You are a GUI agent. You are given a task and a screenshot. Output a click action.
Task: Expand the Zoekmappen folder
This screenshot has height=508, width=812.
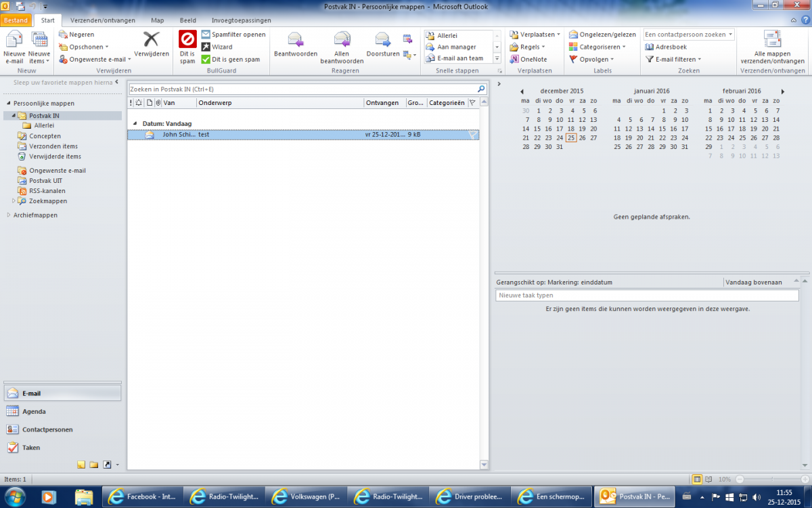[x=14, y=201]
